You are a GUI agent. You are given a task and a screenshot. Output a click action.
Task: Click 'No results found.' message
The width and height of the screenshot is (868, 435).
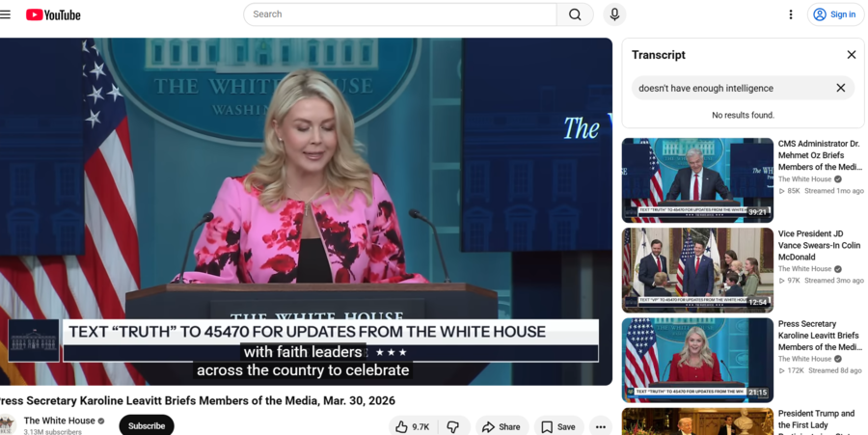tap(743, 115)
